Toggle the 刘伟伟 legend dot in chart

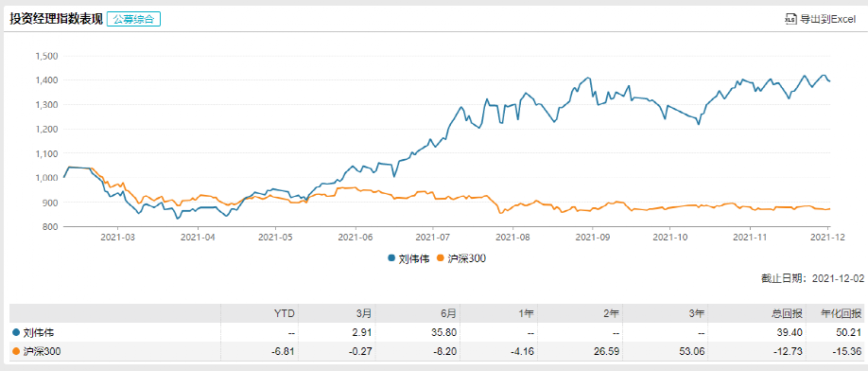[392, 258]
